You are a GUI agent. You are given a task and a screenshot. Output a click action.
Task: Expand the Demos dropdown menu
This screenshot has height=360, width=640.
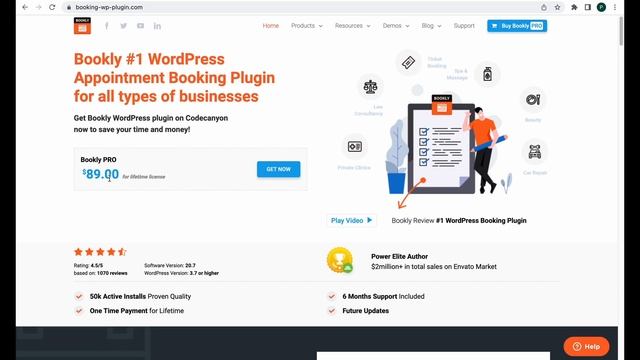tap(396, 26)
